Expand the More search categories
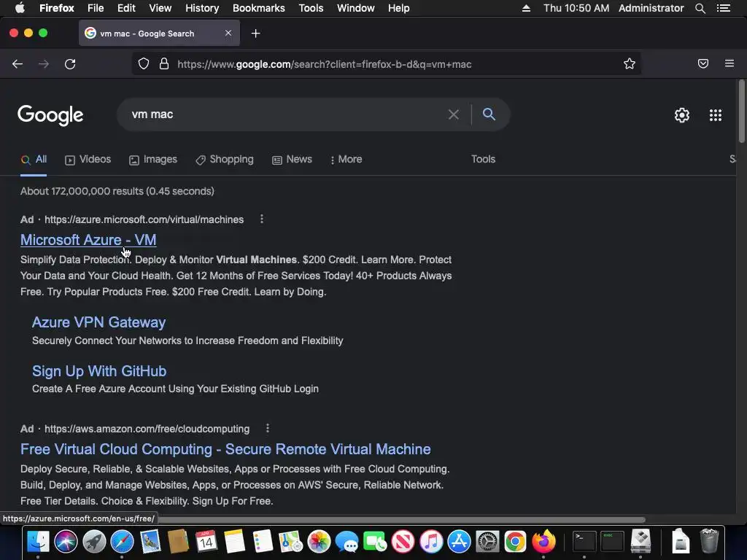 click(x=347, y=160)
